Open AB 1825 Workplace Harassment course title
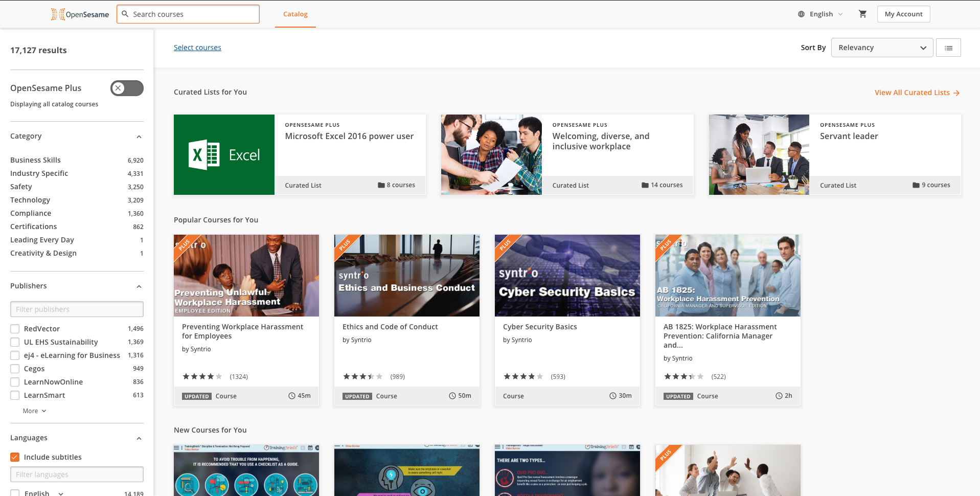980x496 pixels. pyautogui.click(x=720, y=336)
